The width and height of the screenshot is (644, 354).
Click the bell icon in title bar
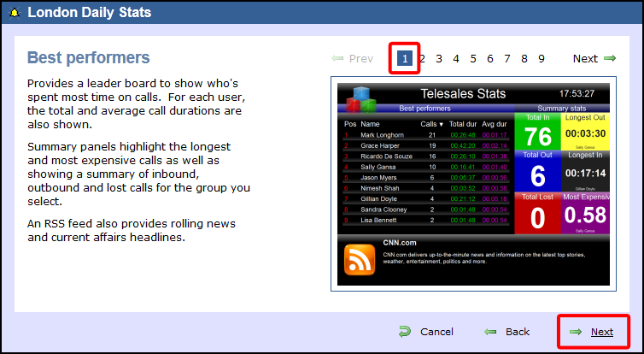pos(14,13)
